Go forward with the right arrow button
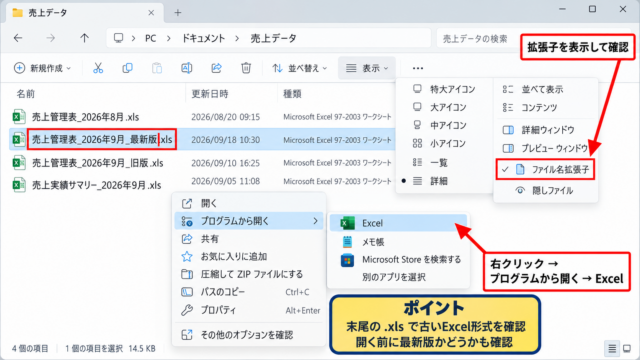 [51, 38]
